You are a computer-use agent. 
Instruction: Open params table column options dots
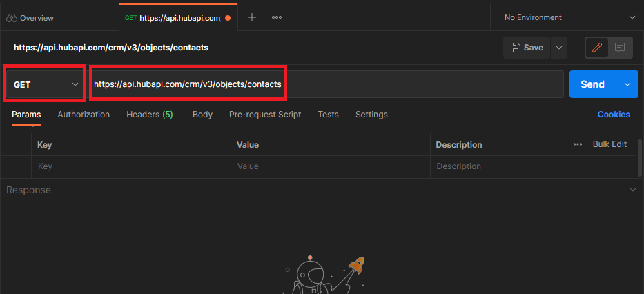click(x=578, y=144)
